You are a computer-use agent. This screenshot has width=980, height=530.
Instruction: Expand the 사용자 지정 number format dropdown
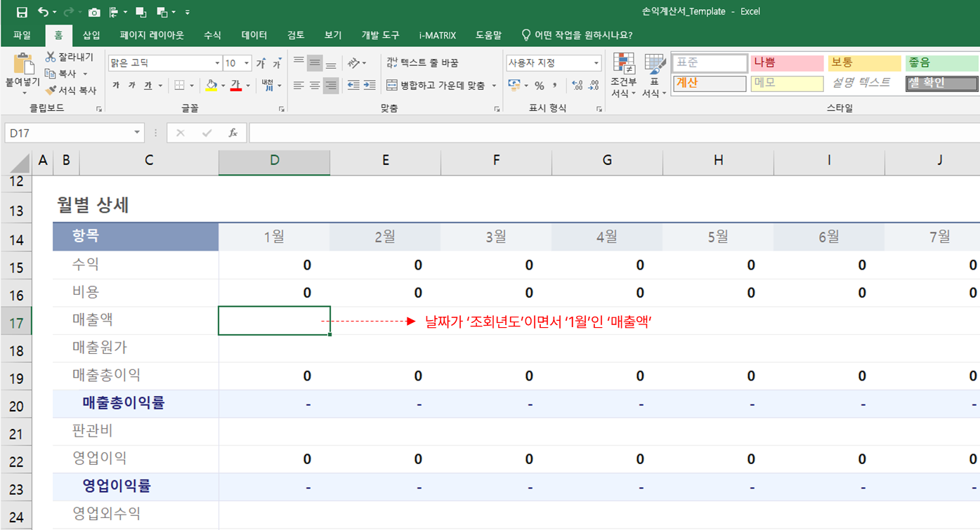point(596,63)
